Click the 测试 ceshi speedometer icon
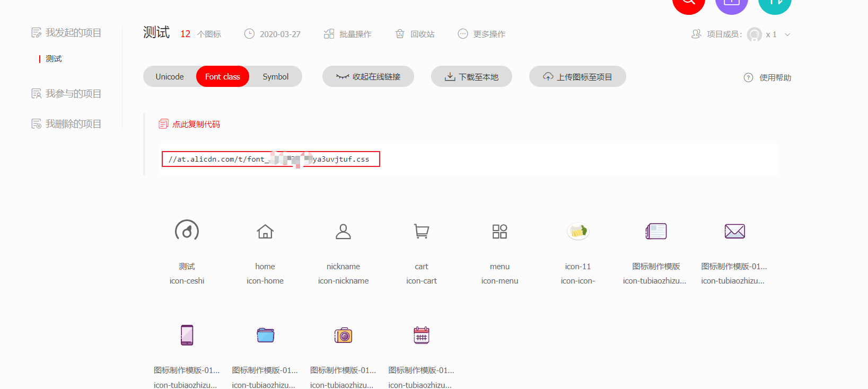 187,231
